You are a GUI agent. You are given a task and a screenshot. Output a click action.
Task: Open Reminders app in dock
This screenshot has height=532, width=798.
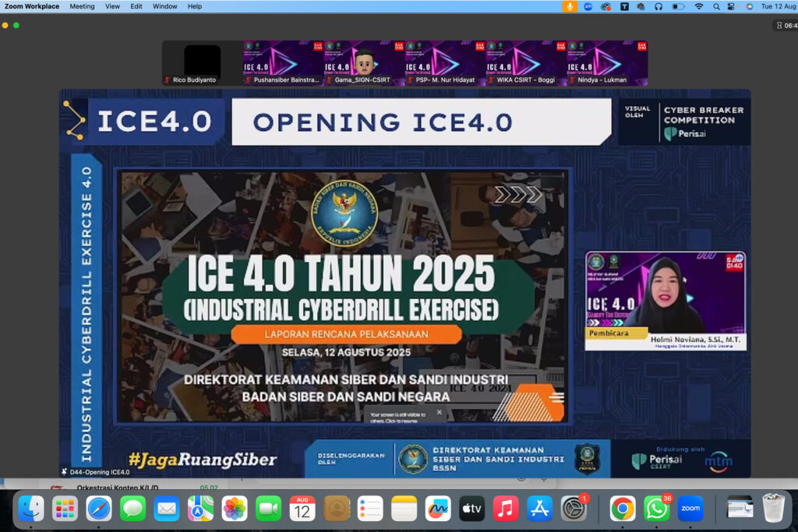(370, 509)
